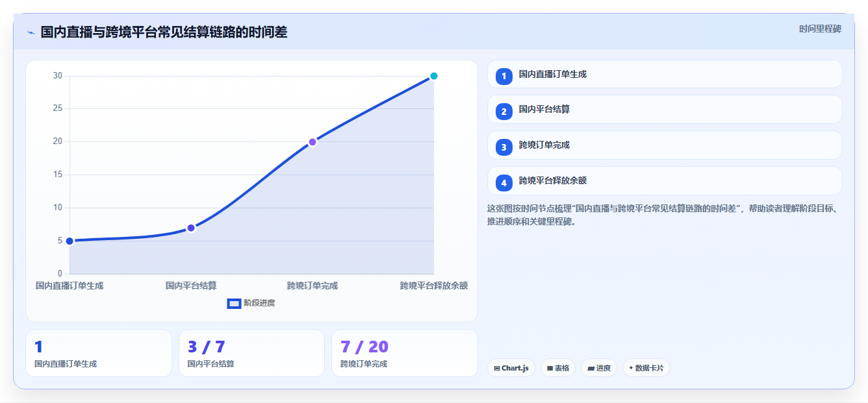This screenshot has width=868, height=403.
Task: Click the 时间里程碑 label in header
Action: click(820, 29)
